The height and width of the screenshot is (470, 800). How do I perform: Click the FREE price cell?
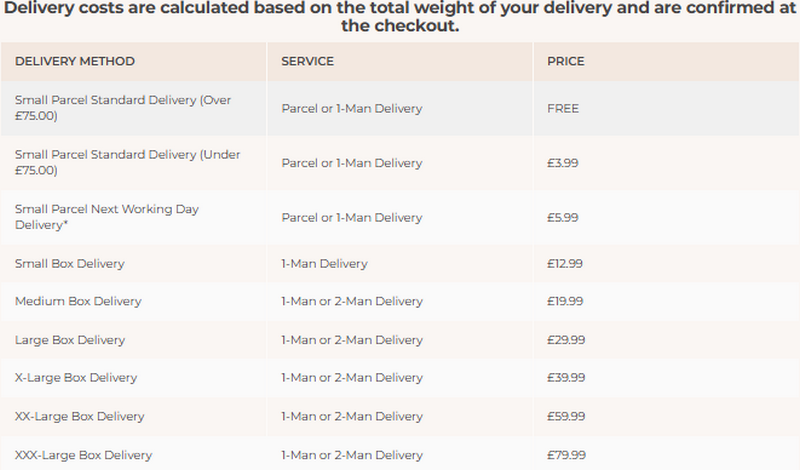(x=563, y=108)
